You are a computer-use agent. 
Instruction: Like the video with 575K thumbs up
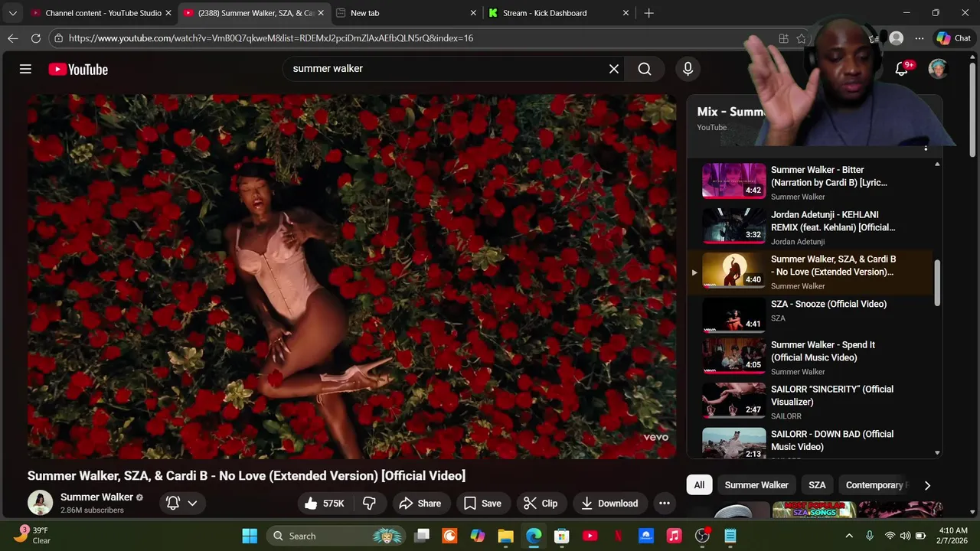click(324, 503)
